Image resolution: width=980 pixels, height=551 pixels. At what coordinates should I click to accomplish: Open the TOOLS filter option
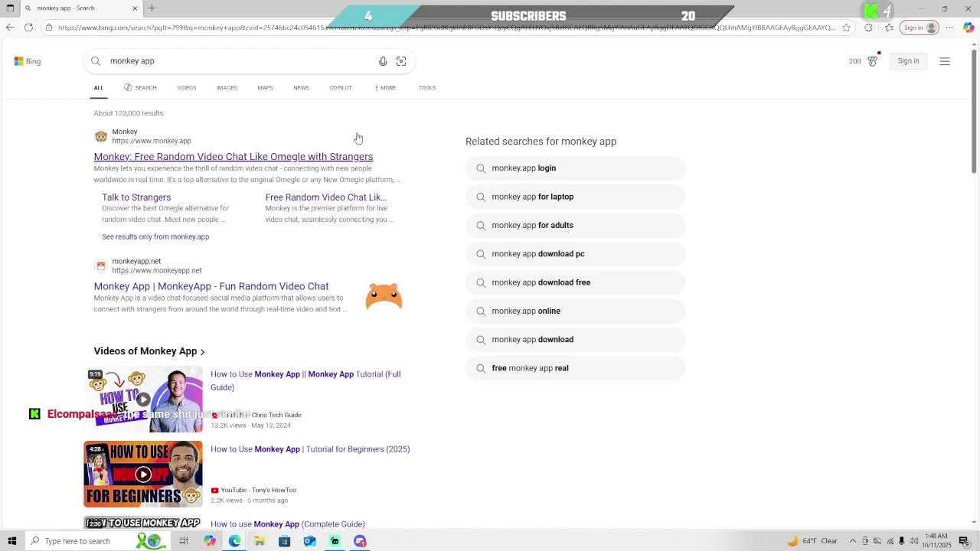(x=427, y=88)
